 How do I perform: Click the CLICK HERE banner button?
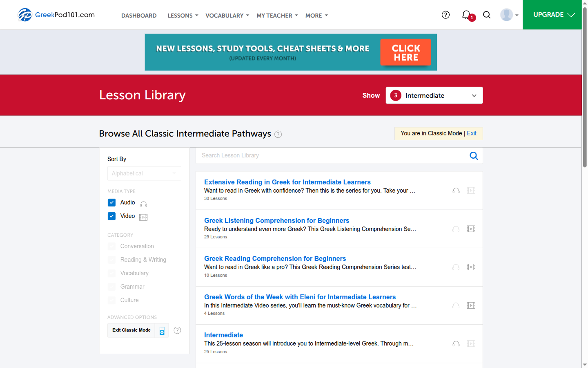click(x=406, y=52)
